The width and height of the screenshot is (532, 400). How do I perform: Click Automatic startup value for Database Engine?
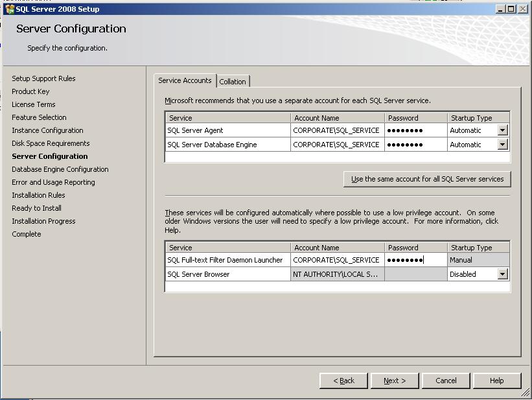tap(465, 145)
